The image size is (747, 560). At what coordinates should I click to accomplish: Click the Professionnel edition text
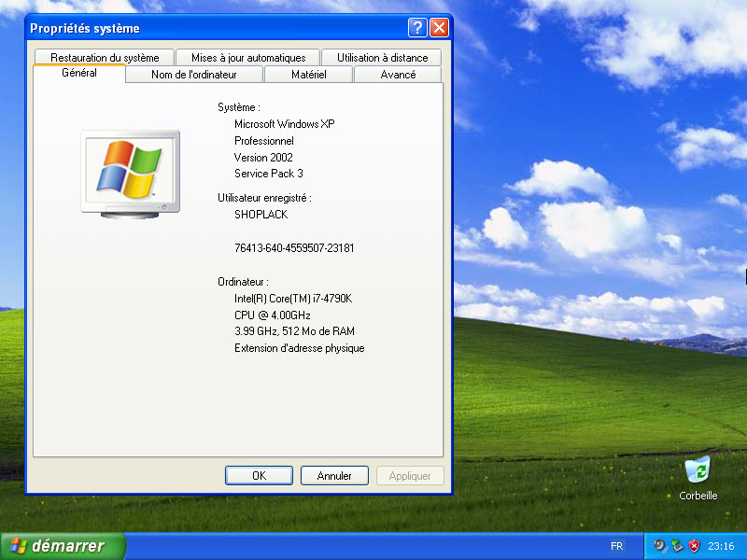(x=264, y=141)
